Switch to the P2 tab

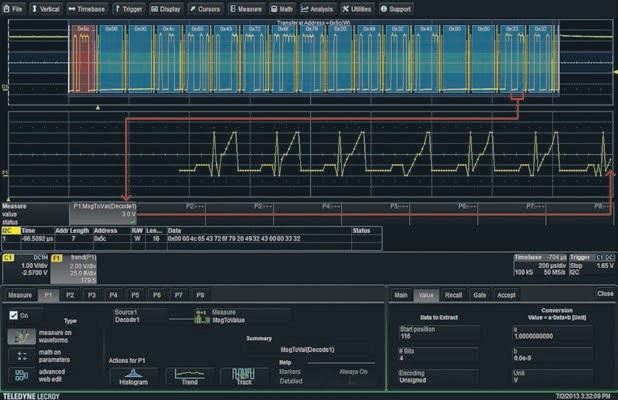point(70,295)
